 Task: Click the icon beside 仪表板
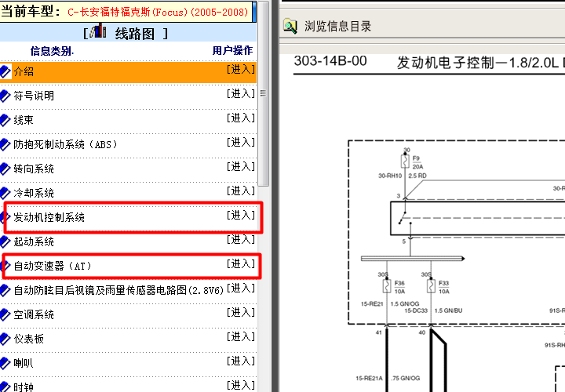[x=5, y=339]
